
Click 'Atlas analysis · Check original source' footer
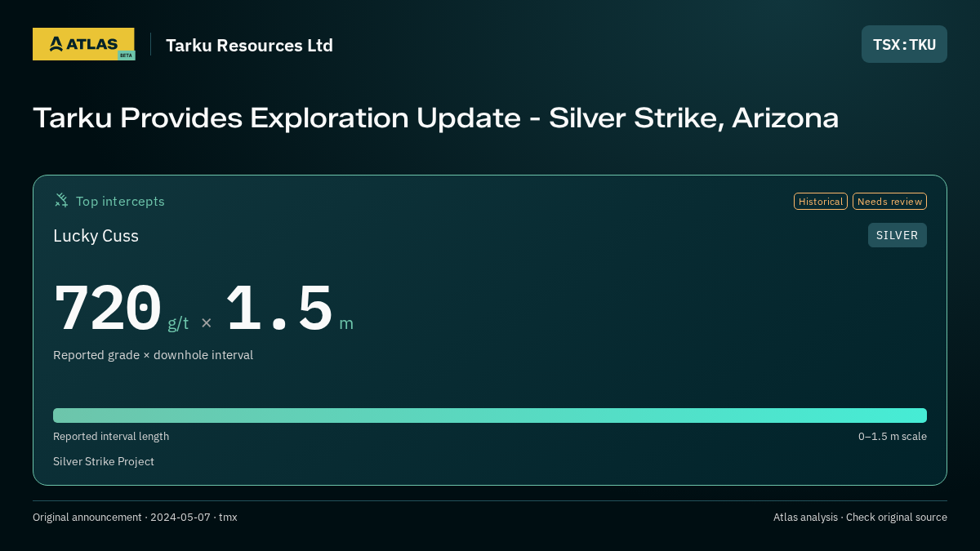[860, 517]
